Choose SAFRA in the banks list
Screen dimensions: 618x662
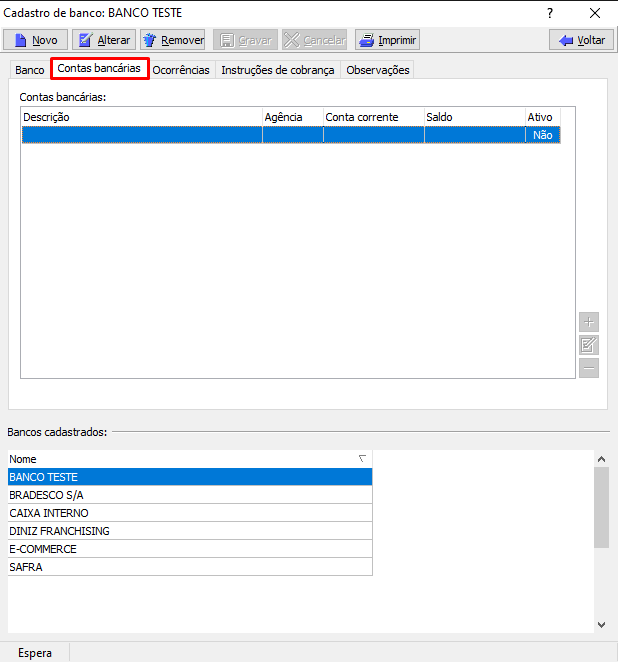tap(26, 567)
